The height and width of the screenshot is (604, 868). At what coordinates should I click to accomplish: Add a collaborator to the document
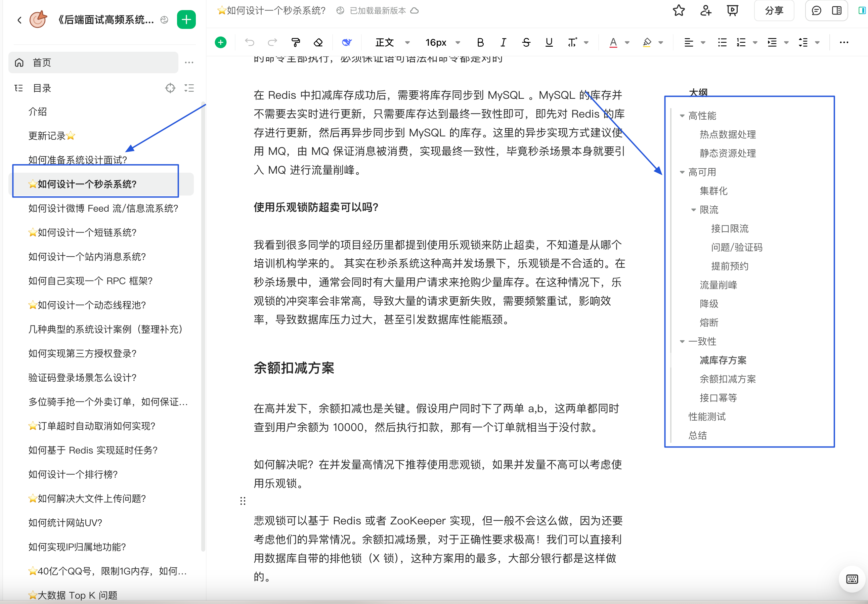click(705, 11)
